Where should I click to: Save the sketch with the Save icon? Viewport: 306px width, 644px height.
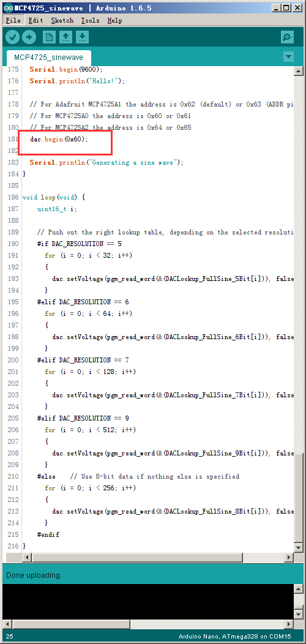coord(82,37)
